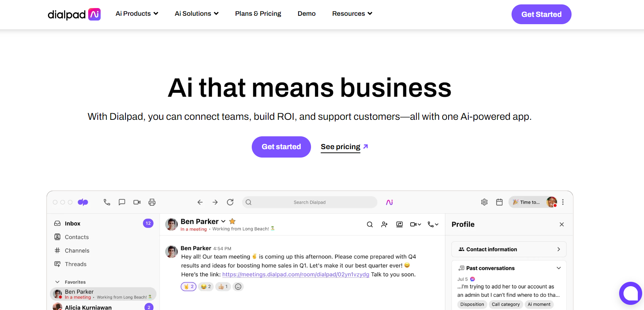
Task: Click the refresh reload icon
Action: (x=230, y=202)
